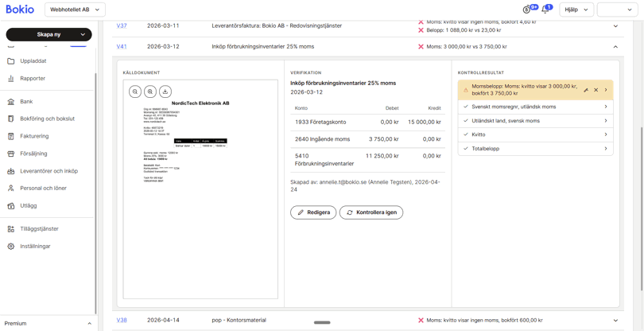Open Rapporter in the sidebar
This screenshot has height=331, width=644.
(33, 79)
